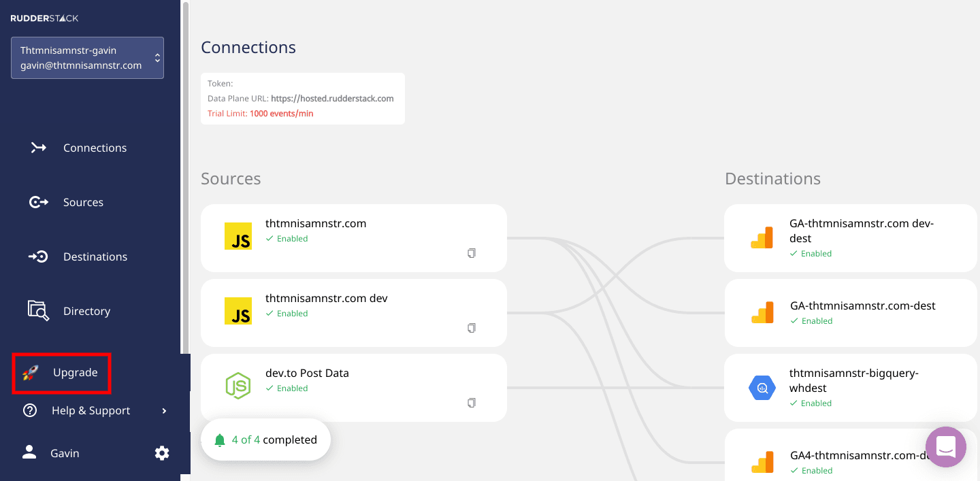The height and width of the screenshot is (481, 980).
Task: Open the GA-thtmnisamnstr.com dev-dest destination
Action: [x=862, y=231]
